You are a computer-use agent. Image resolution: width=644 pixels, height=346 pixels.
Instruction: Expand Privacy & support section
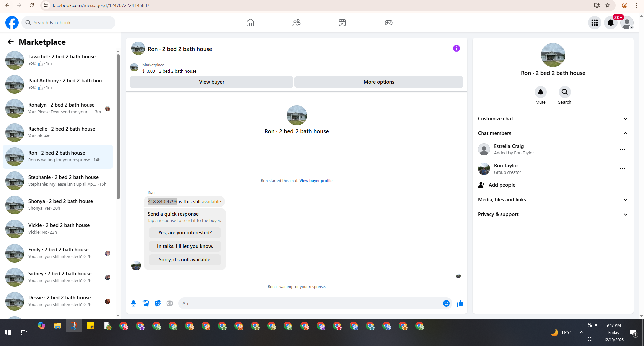[x=553, y=214]
